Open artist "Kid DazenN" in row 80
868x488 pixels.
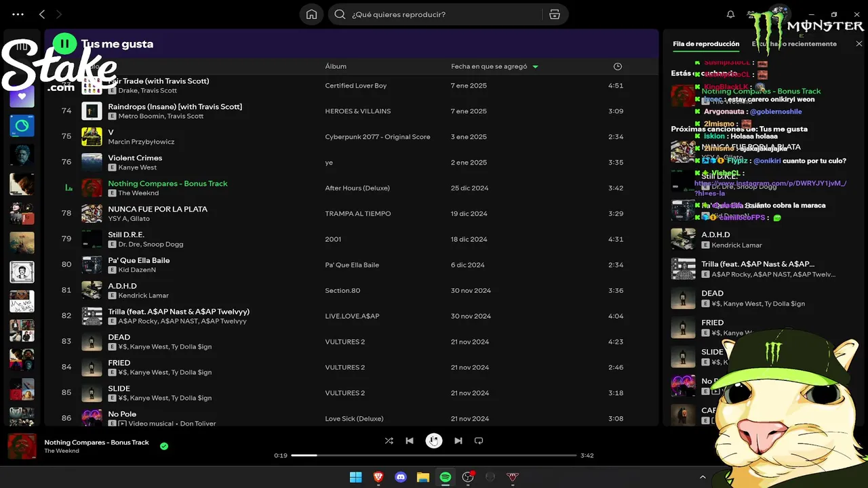(x=137, y=270)
